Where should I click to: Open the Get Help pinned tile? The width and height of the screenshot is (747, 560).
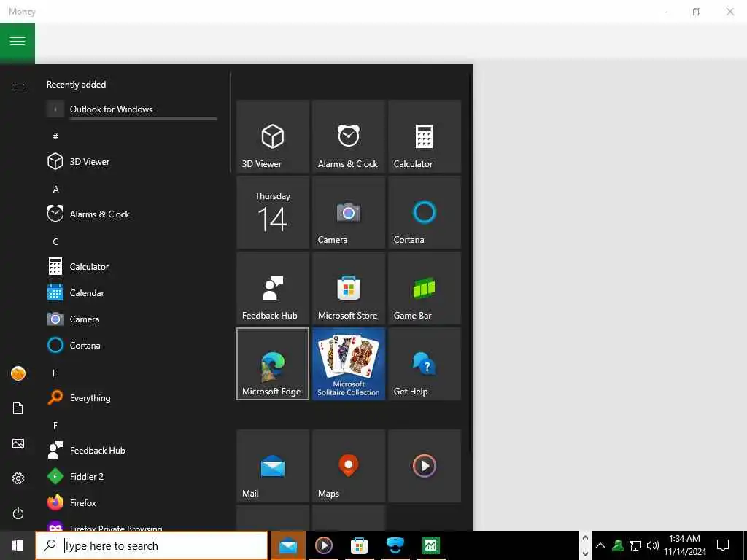(425, 364)
